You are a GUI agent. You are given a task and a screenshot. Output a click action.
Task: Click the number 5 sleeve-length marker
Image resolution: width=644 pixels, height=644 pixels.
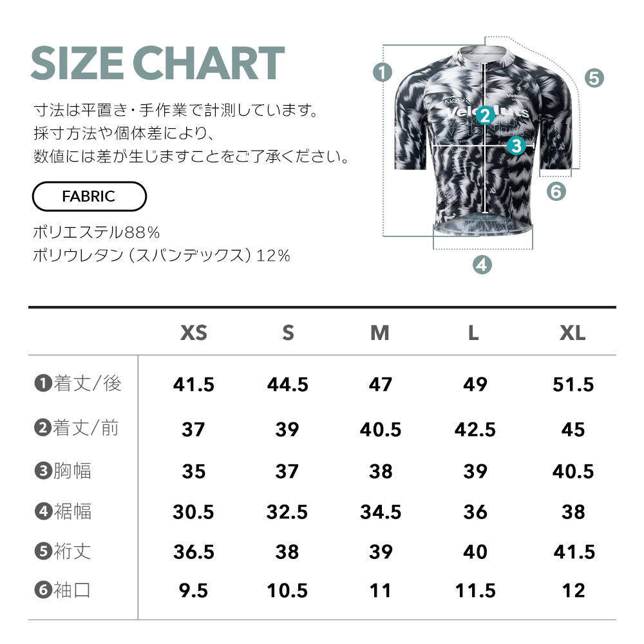coord(594,78)
